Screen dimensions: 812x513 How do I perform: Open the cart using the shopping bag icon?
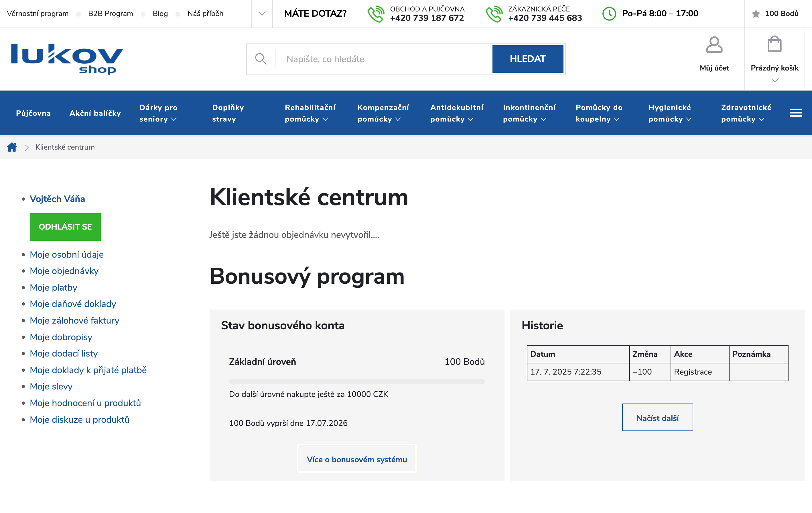coord(774,44)
